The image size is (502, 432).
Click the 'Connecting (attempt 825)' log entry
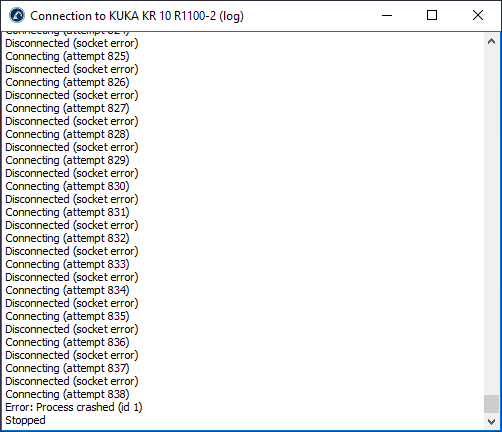pos(67,56)
